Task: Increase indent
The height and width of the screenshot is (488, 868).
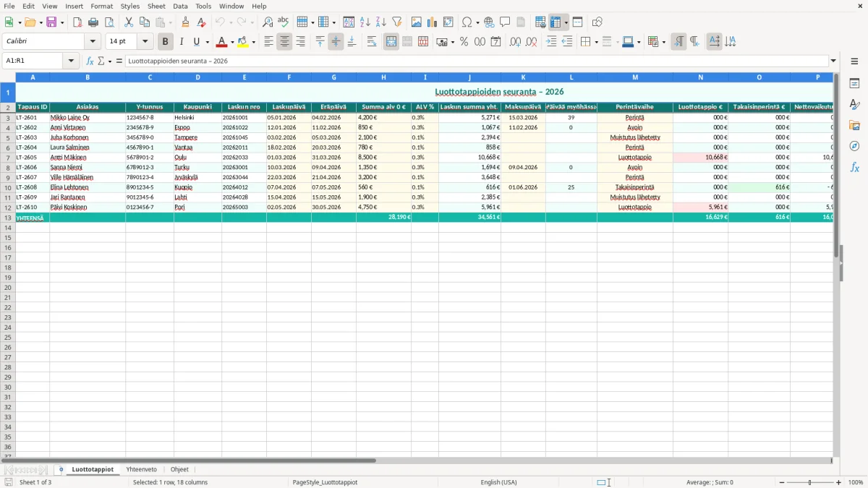Action: (x=551, y=42)
